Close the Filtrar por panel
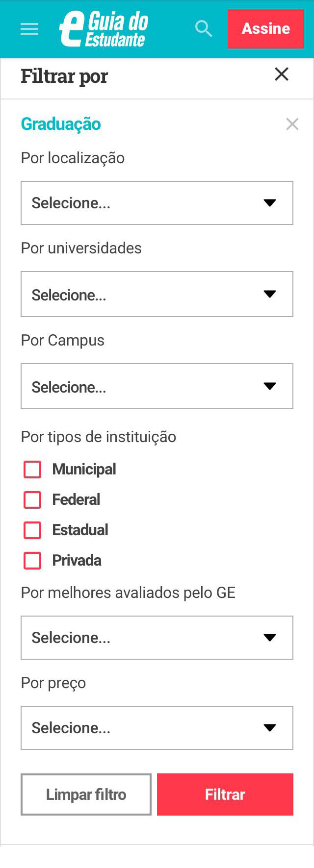Image resolution: width=314 pixels, height=868 pixels. 281,74
